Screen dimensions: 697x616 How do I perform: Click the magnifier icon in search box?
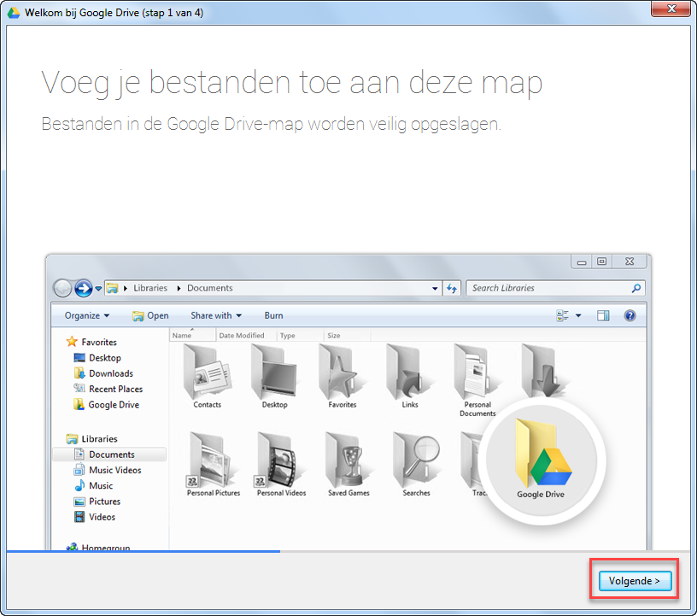click(x=636, y=288)
